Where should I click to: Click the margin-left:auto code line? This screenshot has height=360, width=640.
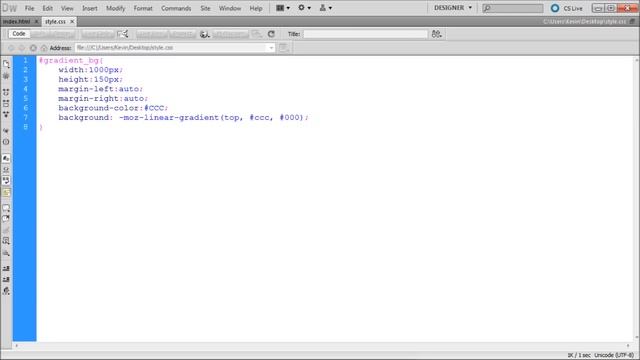pos(100,89)
